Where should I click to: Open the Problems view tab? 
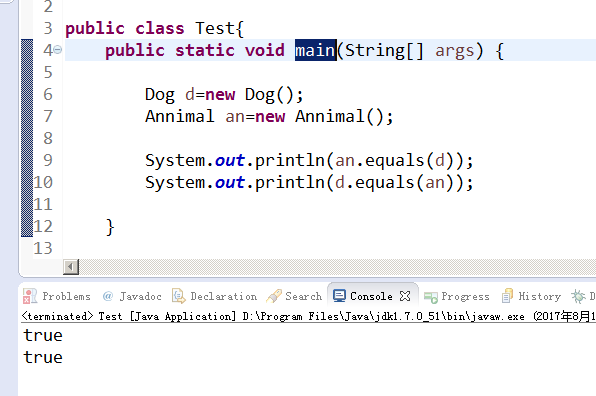(x=57, y=296)
